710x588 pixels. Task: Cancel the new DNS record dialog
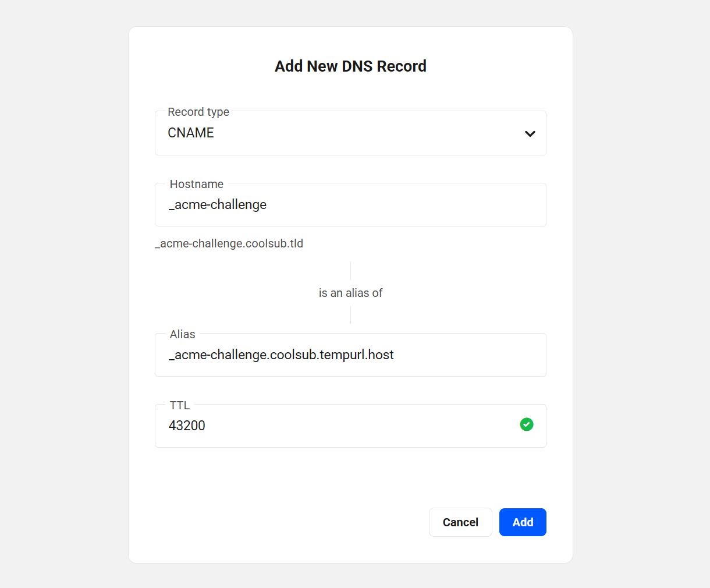click(460, 522)
